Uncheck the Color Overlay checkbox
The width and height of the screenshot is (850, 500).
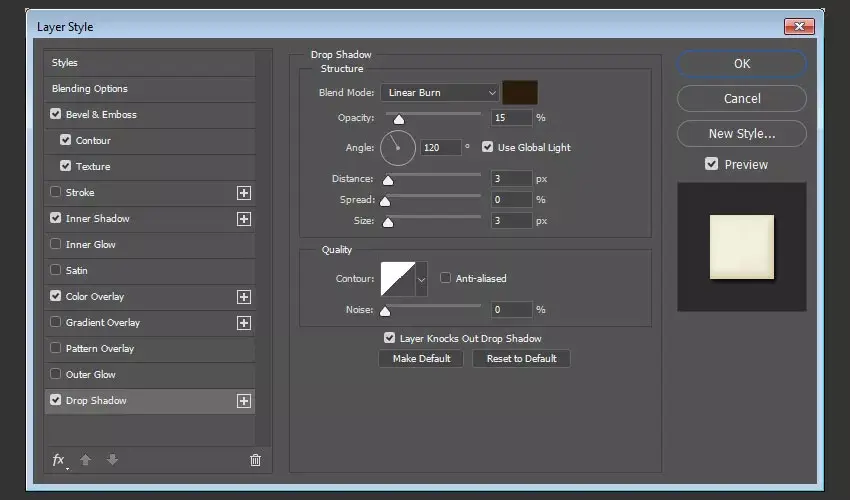coord(55,296)
